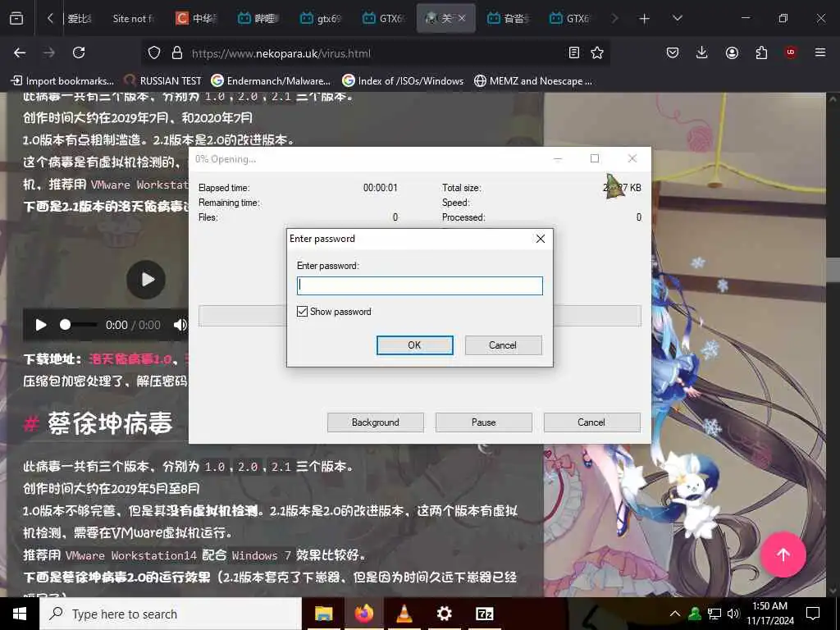Image resolution: width=840 pixels, height=630 pixels.
Task: Open the RUSSIAN TEST bookmark
Action: 162,81
